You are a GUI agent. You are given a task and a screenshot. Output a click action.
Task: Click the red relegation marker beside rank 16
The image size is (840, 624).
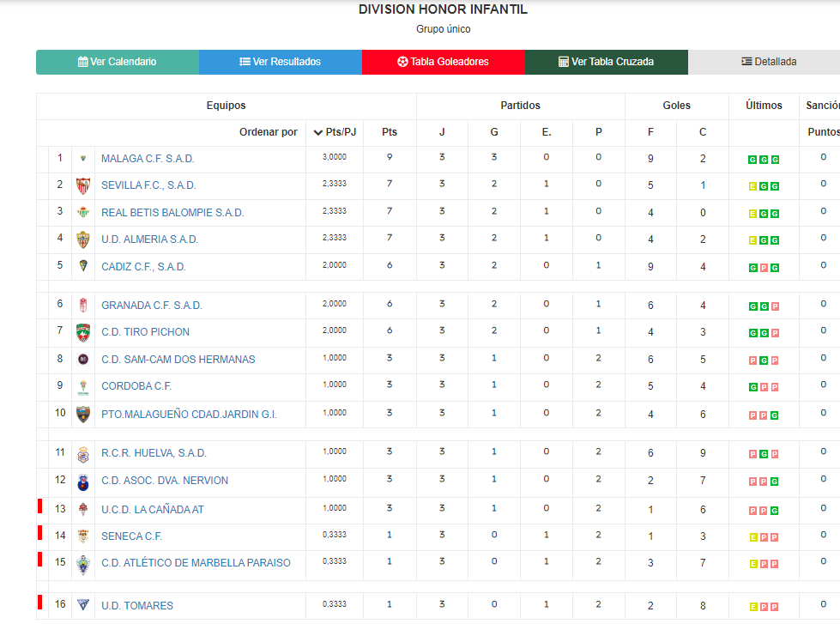(x=39, y=603)
